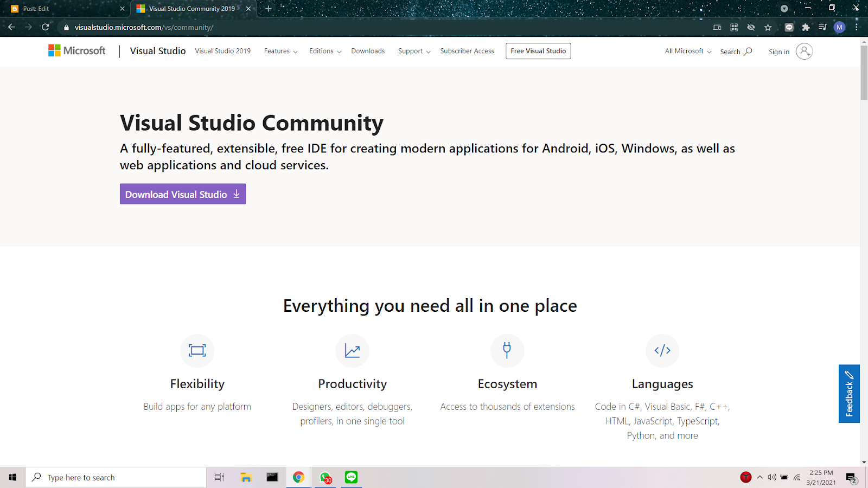Click the crossed-out eye icon in address bar
This screenshot has width=868, height=488.
751,27
